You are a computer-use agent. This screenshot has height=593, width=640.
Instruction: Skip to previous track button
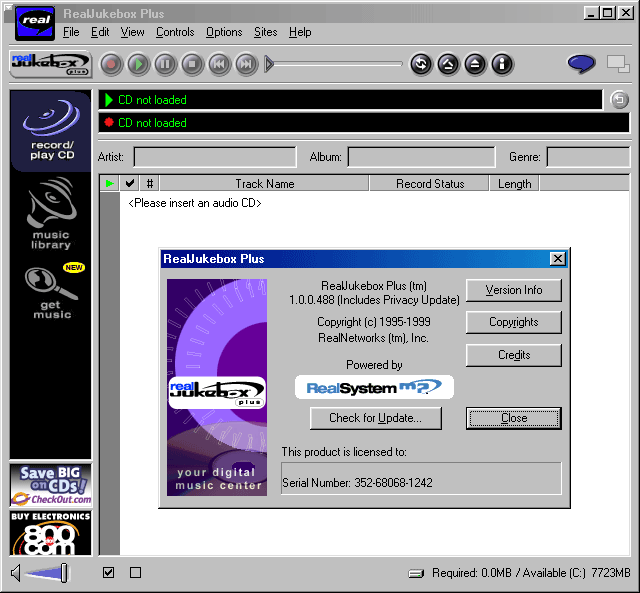(x=219, y=64)
